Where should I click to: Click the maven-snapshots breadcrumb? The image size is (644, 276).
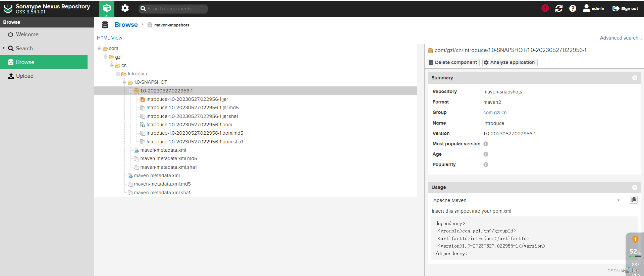pos(172,25)
